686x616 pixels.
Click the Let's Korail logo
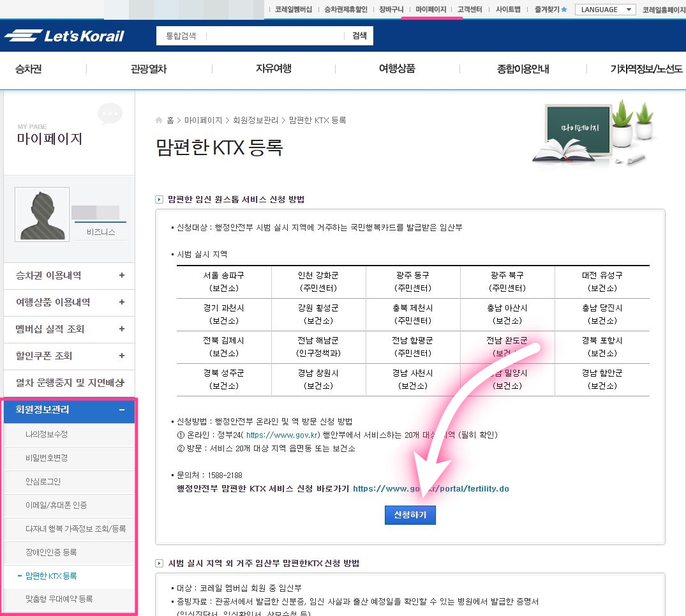point(64,36)
